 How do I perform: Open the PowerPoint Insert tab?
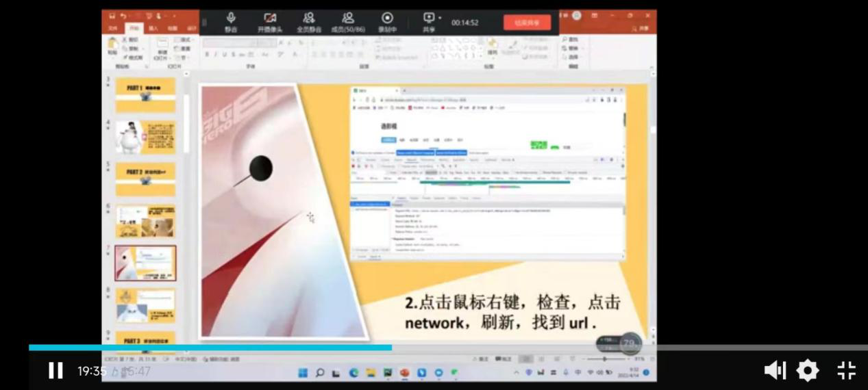153,29
